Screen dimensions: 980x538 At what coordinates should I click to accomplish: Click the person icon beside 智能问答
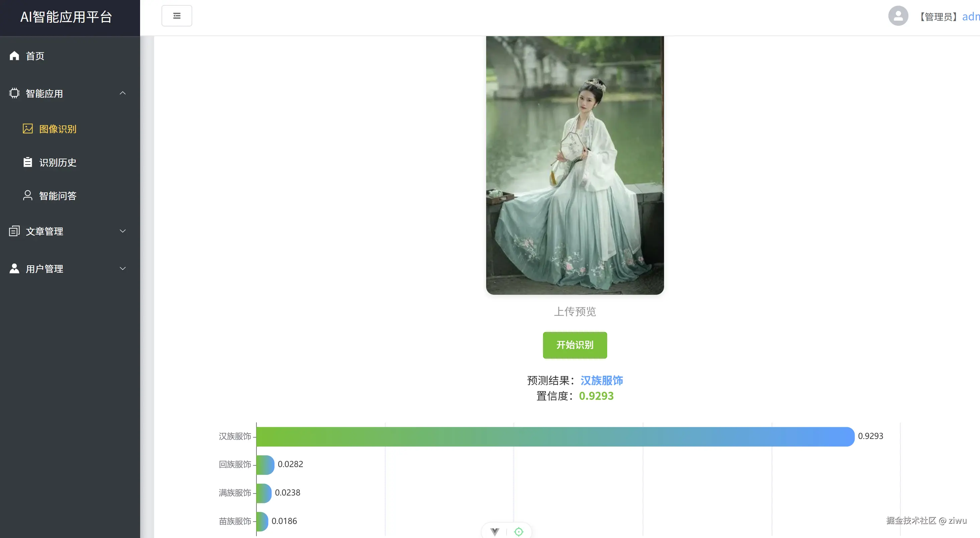tap(27, 196)
